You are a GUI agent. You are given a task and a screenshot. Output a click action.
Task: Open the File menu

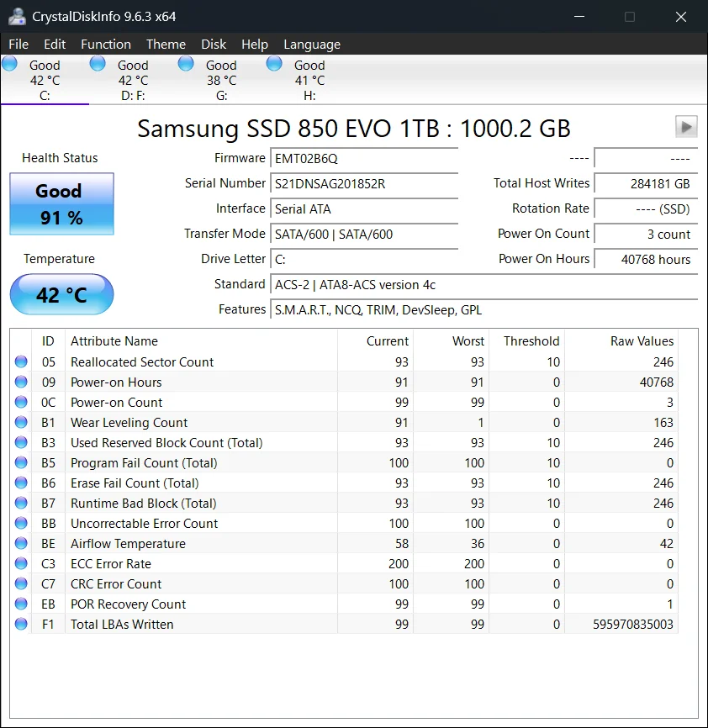[18, 44]
